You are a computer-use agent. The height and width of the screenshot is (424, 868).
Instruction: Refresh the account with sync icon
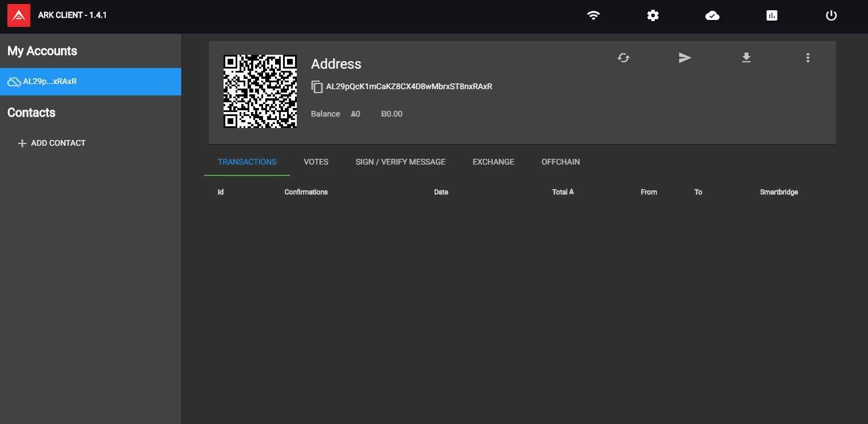pos(623,58)
